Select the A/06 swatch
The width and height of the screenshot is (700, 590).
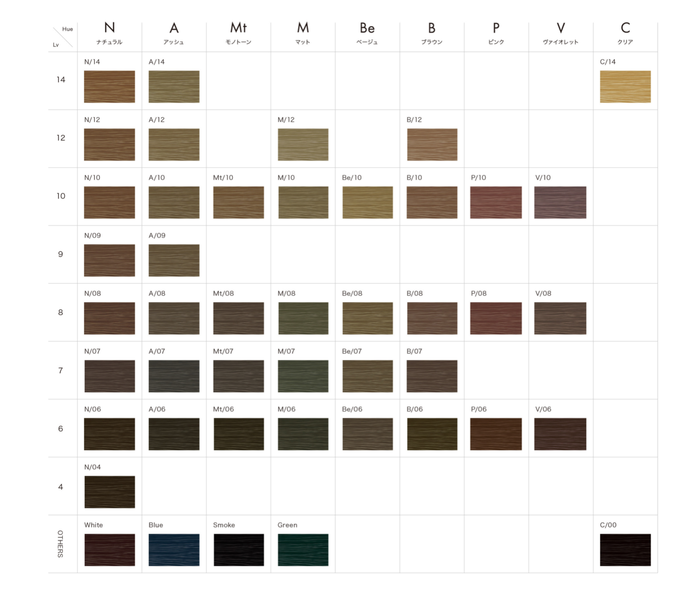point(174,434)
